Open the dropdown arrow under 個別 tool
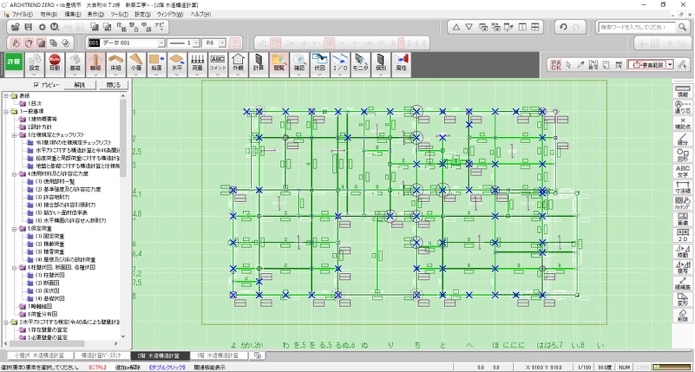 [381, 74]
